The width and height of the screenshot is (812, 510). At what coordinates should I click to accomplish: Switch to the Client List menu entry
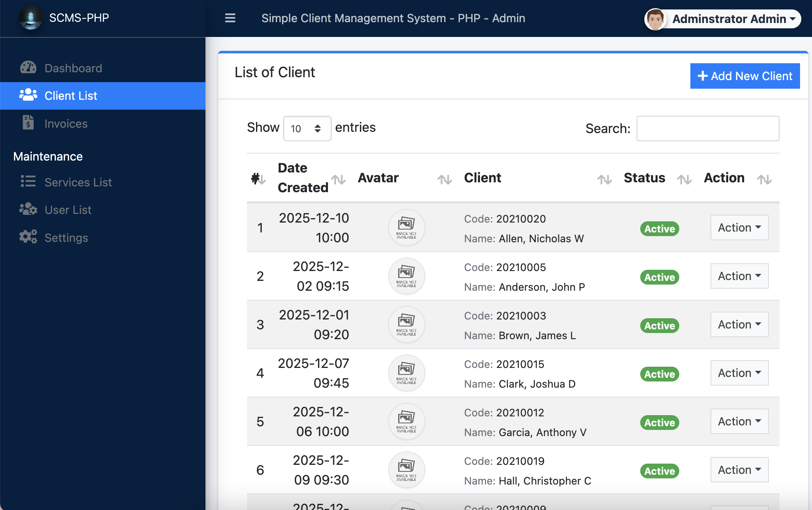pos(71,95)
